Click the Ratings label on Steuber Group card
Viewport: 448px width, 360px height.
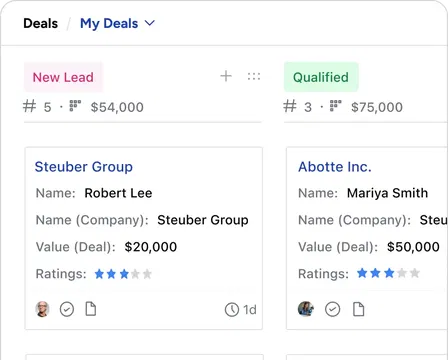61,274
